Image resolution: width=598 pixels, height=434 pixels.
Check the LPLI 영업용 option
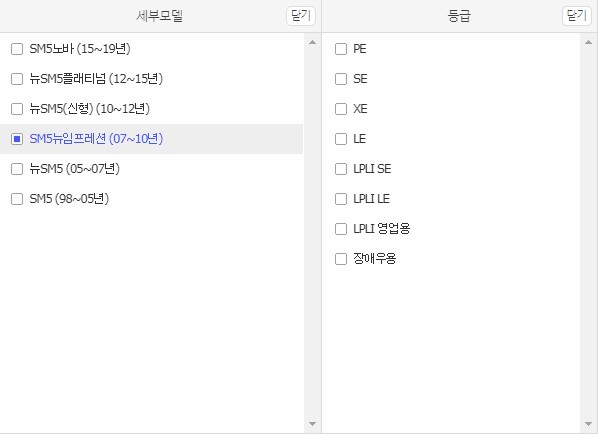[x=341, y=229]
